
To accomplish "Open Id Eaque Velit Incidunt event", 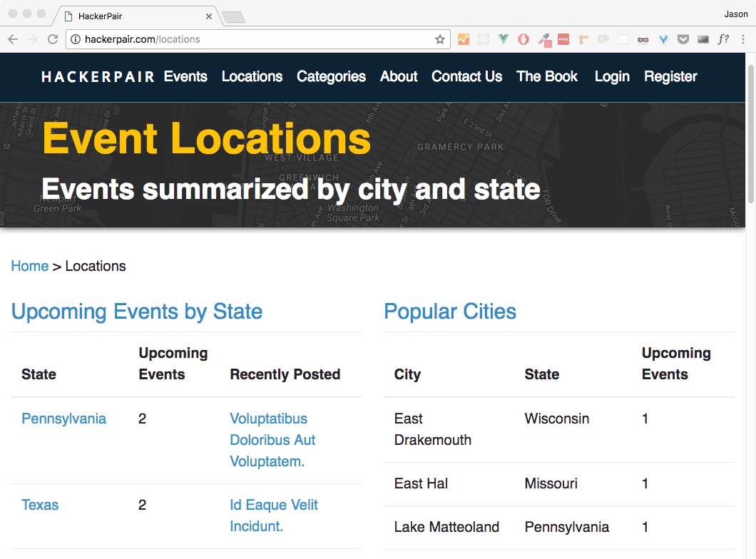I will (274, 516).
